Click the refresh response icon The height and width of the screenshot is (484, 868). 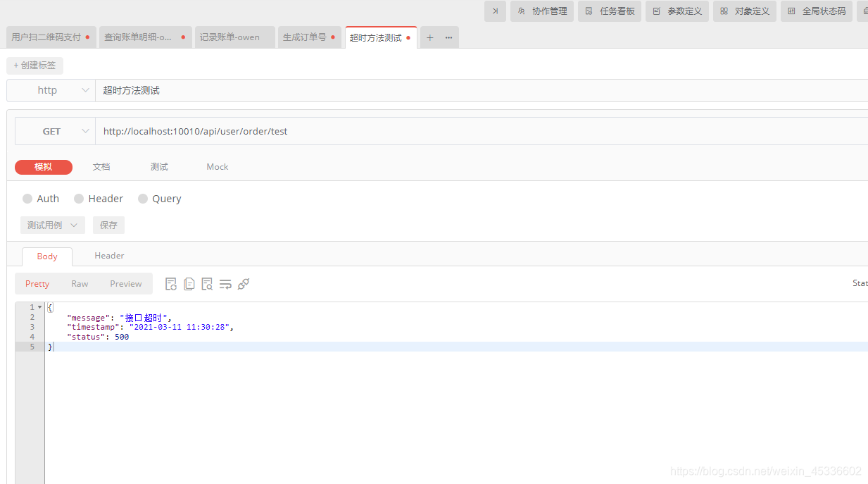171,283
